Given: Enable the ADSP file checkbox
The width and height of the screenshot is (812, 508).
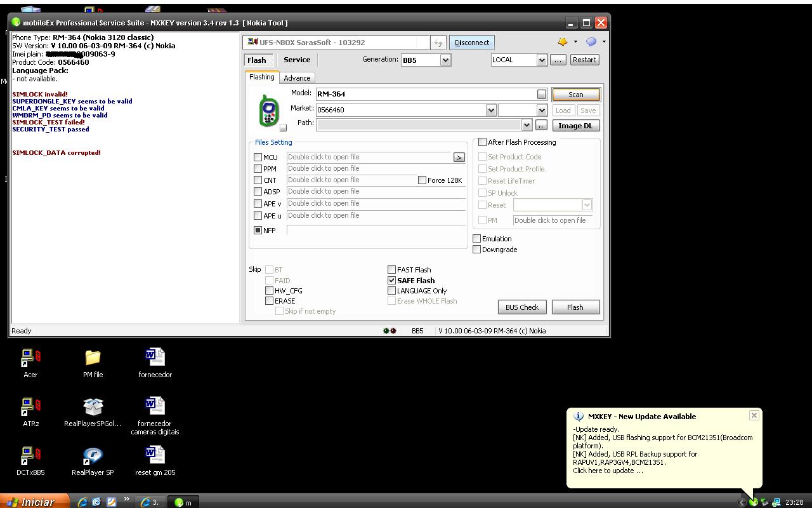Looking at the screenshot, I should click(258, 192).
